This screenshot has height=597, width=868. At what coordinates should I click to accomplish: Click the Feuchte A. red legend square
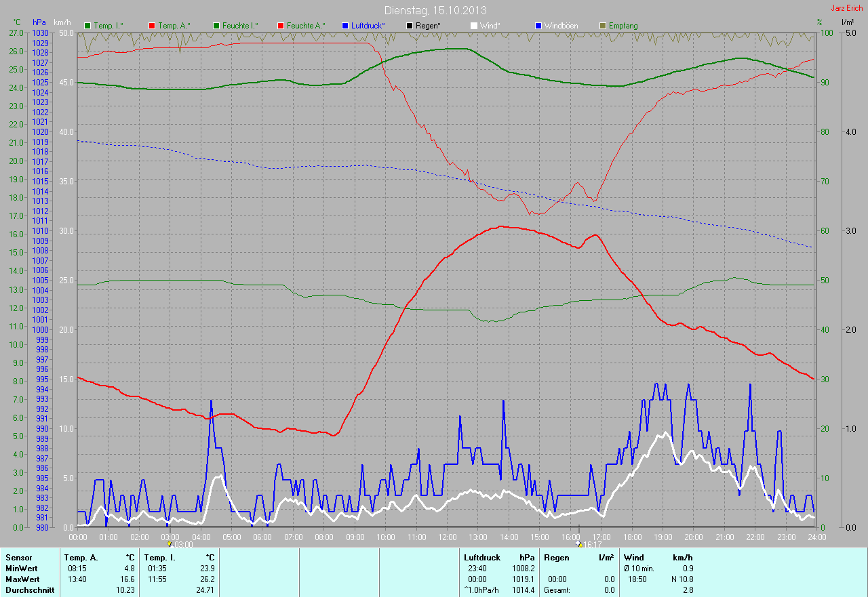coord(281,26)
